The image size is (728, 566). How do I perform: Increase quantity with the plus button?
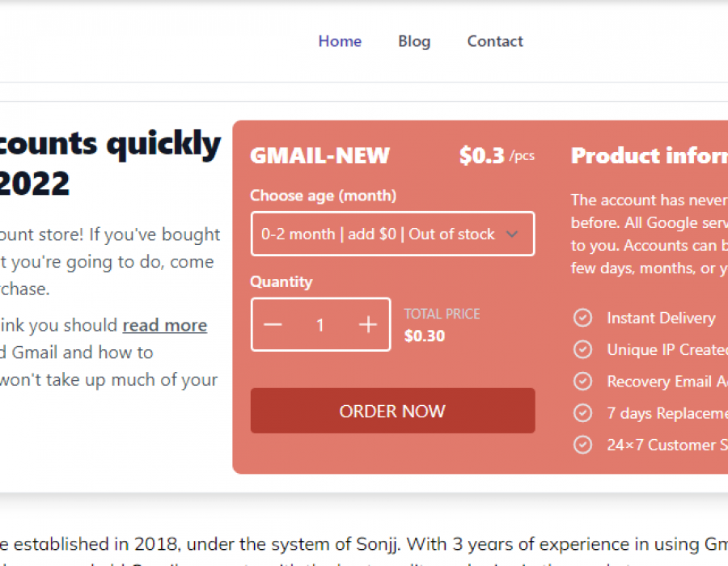tap(368, 325)
